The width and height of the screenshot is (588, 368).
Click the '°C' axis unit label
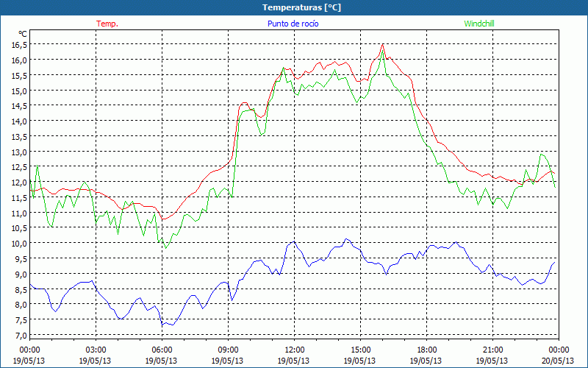point(23,34)
